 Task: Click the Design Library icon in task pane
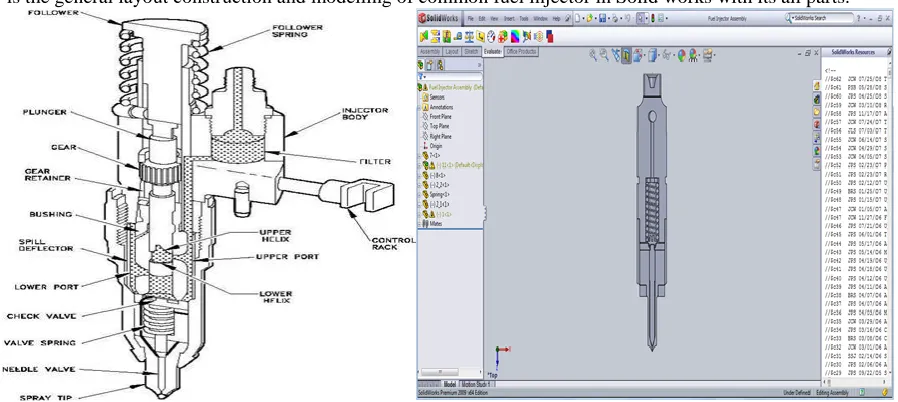coord(817,98)
